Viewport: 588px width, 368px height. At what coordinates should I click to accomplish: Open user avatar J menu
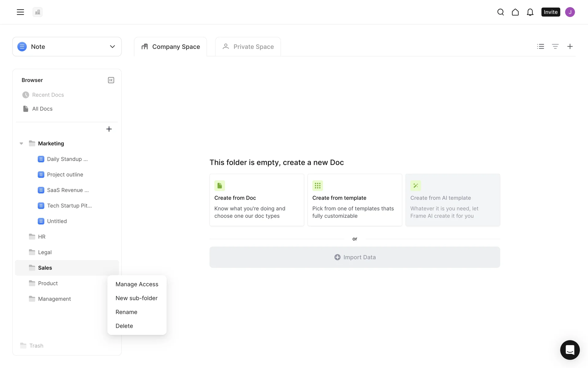570,12
